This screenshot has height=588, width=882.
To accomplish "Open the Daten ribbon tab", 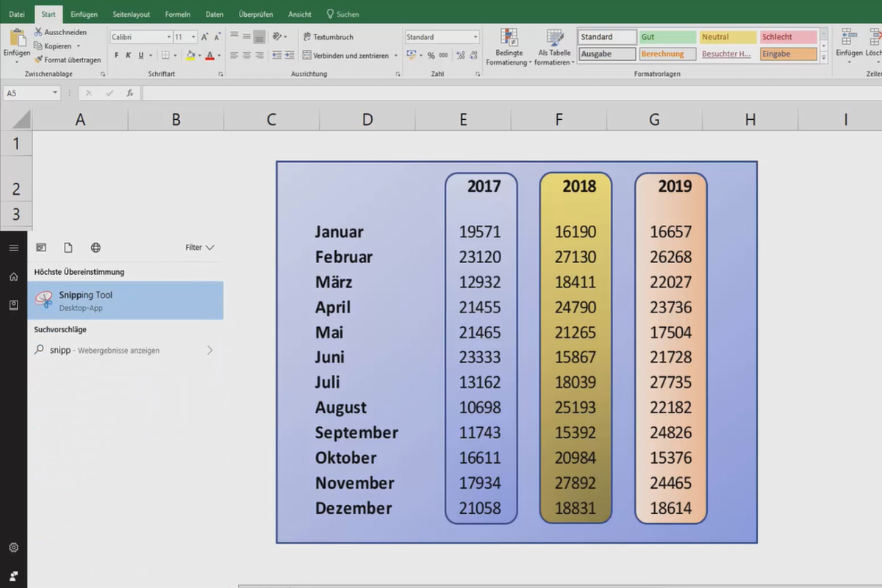I will pos(215,13).
